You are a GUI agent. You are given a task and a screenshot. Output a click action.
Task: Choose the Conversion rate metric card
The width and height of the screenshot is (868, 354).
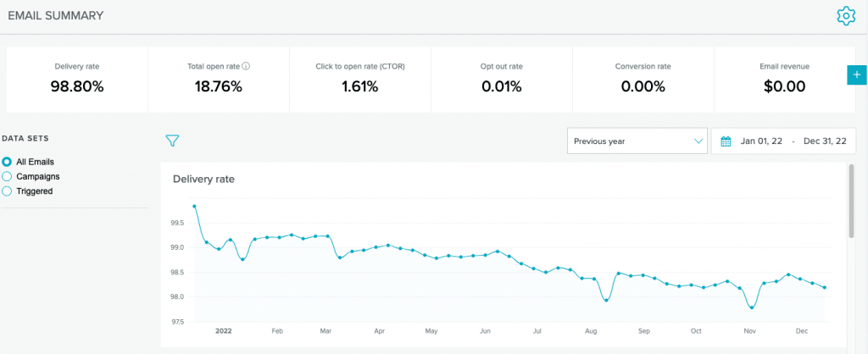coord(643,79)
